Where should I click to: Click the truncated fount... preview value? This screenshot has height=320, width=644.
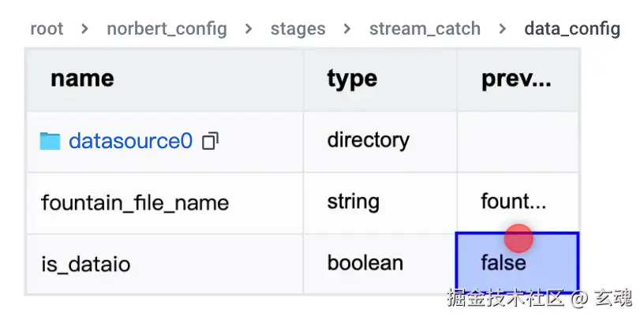[x=513, y=202]
